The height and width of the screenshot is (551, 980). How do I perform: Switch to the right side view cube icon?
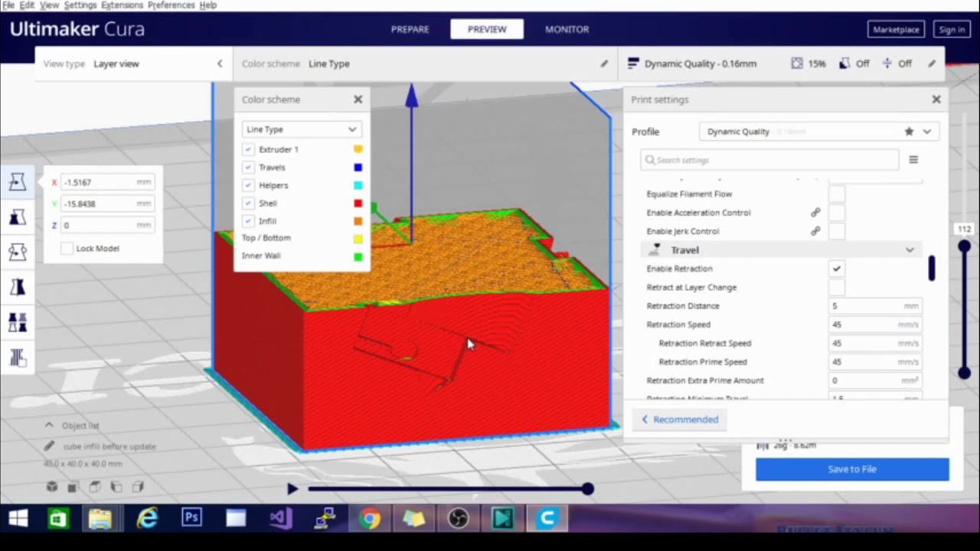pos(138,487)
